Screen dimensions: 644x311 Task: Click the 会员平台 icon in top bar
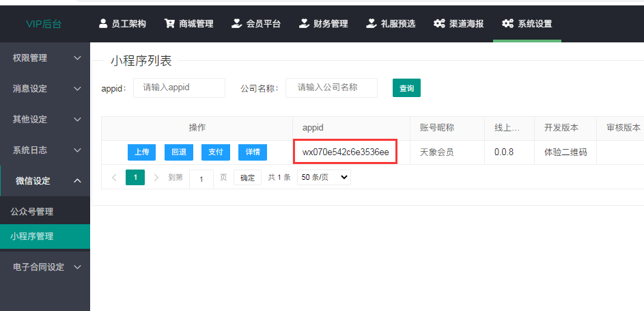point(236,24)
